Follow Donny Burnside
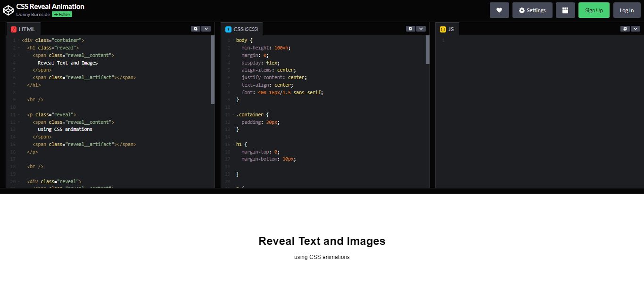Image resolution: width=644 pixels, height=284 pixels. 62,15
